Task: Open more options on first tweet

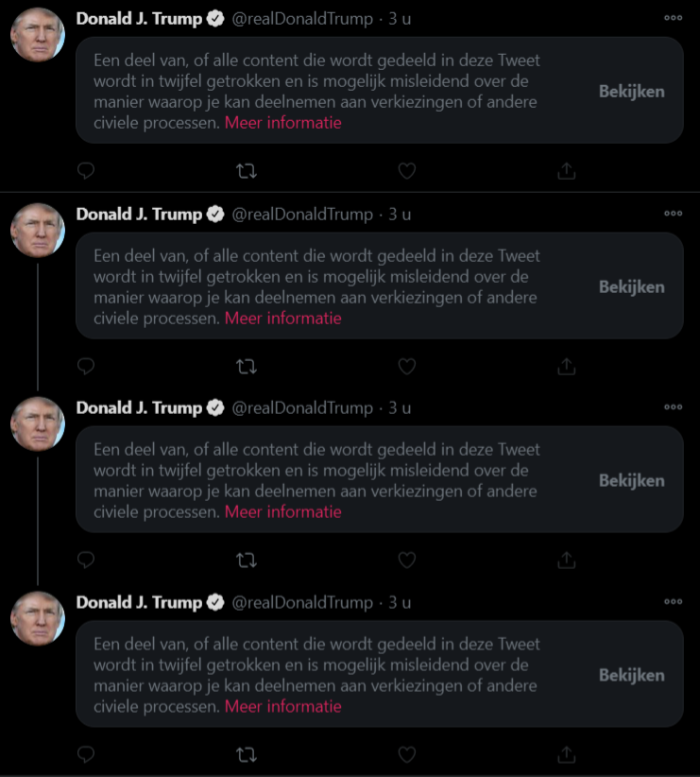Action: pyautogui.click(x=674, y=18)
